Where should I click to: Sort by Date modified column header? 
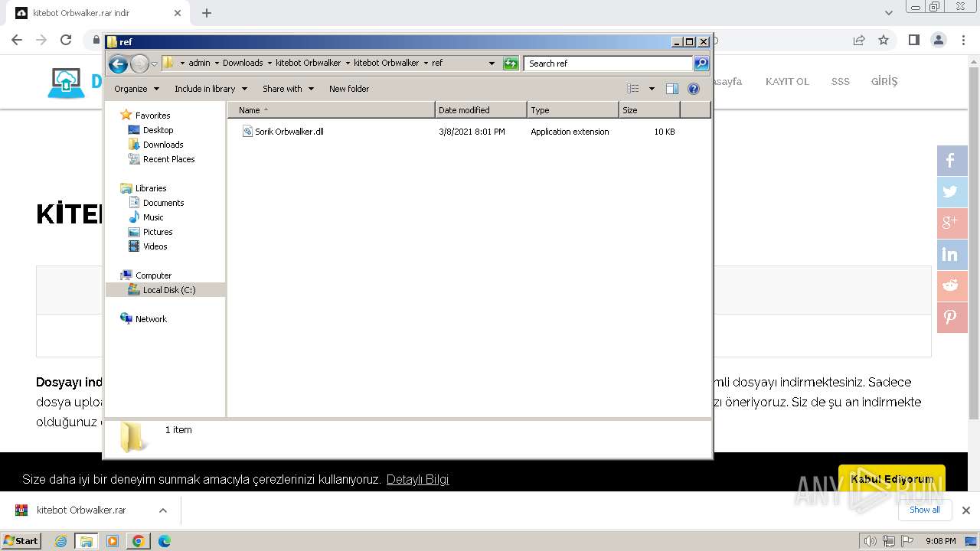[x=481, y=110]
